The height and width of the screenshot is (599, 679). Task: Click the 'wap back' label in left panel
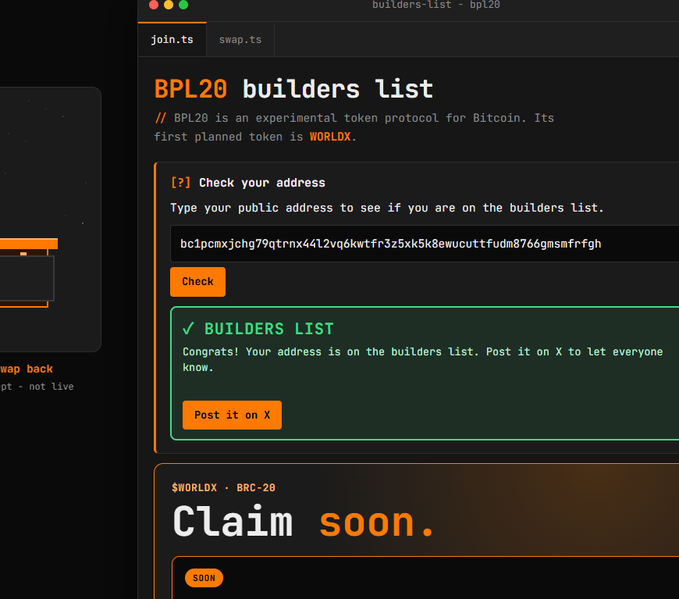26,369
